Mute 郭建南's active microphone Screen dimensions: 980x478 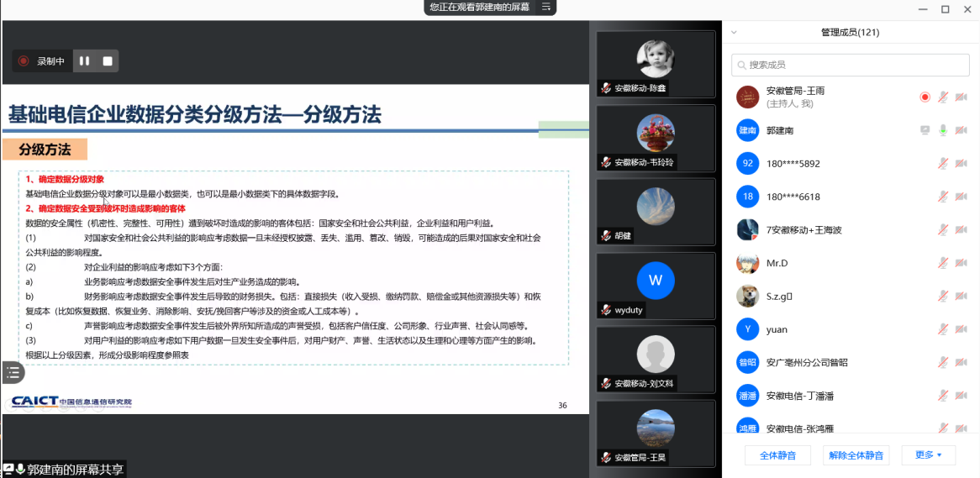[x=943, y=130]
